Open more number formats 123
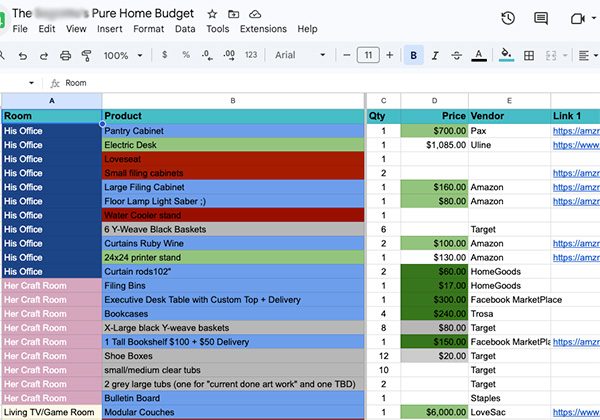Image resolution: width=600 pixels, height=420 pixels. (251, 55)
